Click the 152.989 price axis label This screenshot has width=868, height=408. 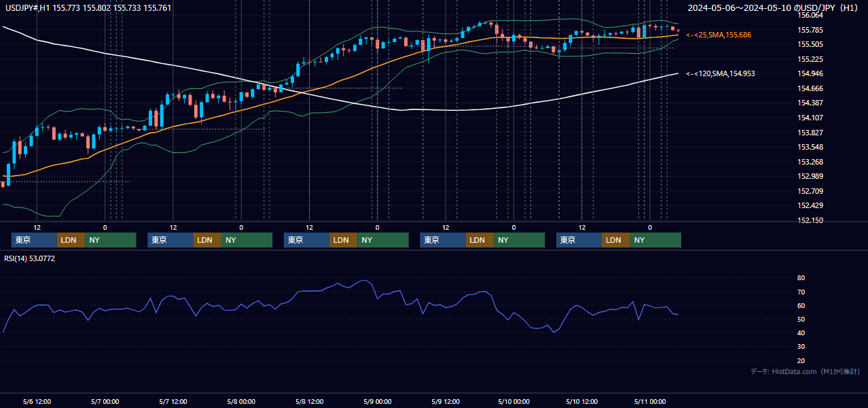click(x=811, y=176)
